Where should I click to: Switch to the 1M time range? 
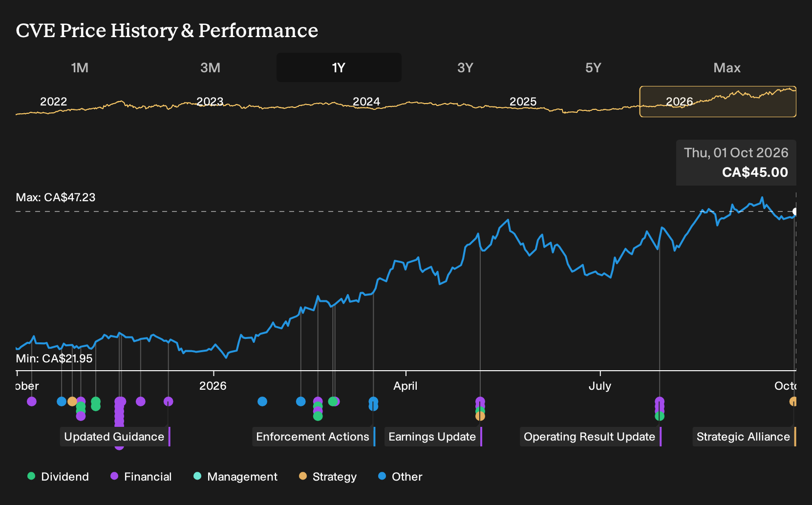click(x=80, y=67)
